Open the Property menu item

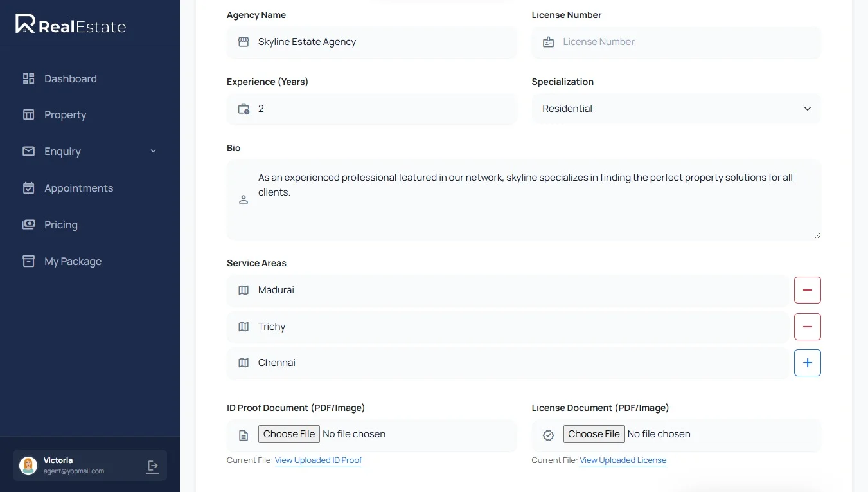tap(65, 115)
